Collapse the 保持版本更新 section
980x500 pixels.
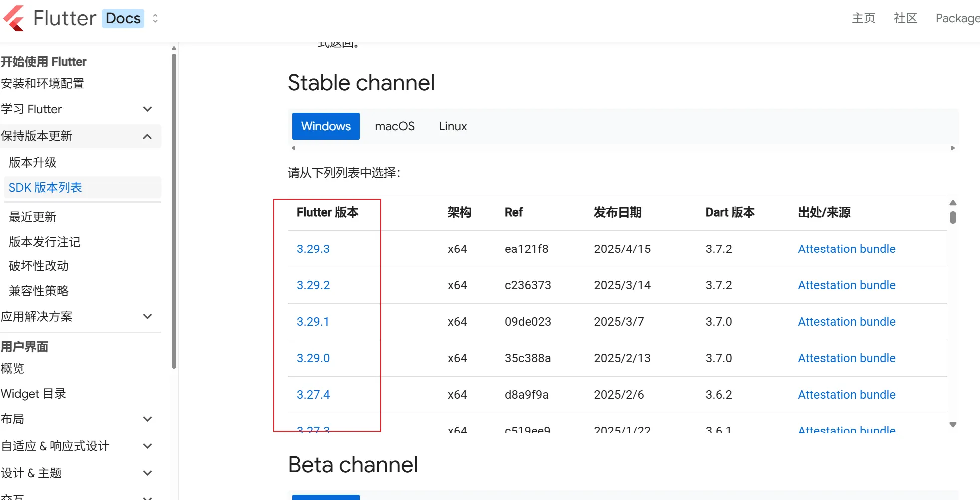[147, 136]
